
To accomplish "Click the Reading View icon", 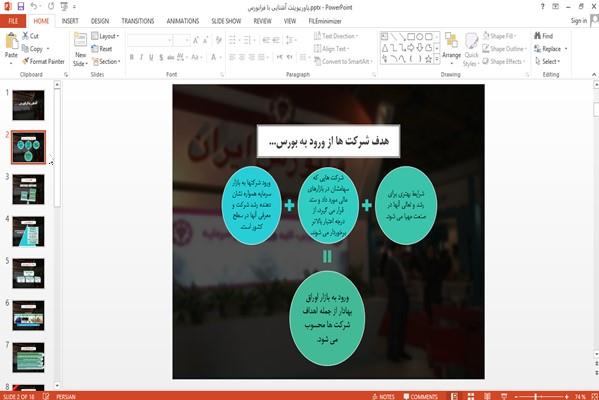I will [x=487, y=397].
